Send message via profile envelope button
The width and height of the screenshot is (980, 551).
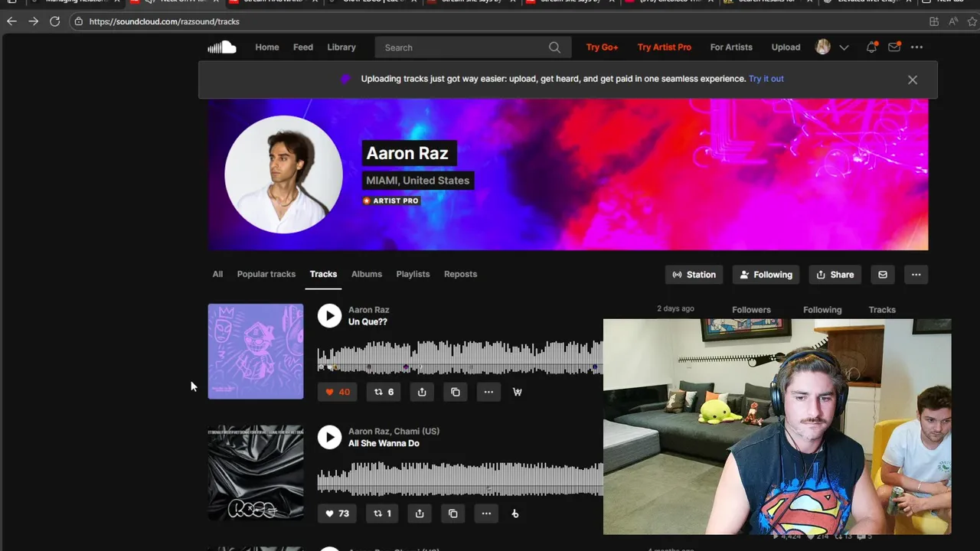click(883, 275)
